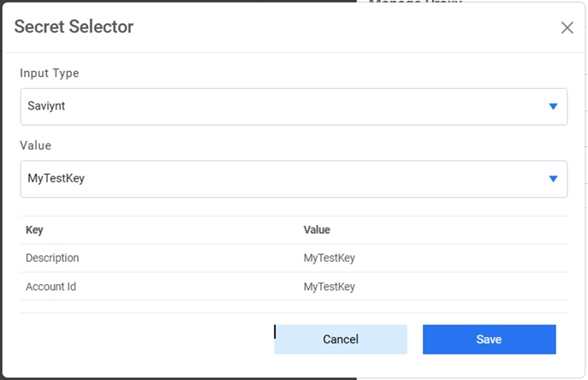This screenshot has height=380, width=588.
Task: Focus the empty middle of Input Type field
Action: pos(291,106)
